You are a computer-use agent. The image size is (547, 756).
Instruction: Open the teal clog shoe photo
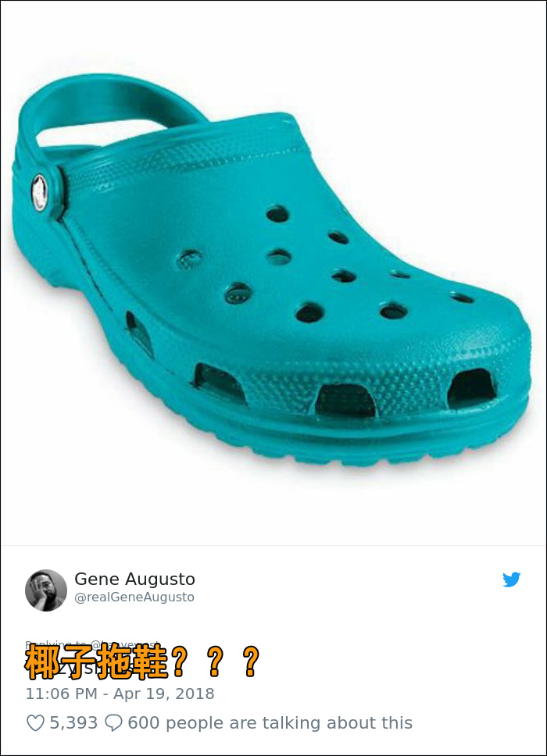[x=273, y=273]
